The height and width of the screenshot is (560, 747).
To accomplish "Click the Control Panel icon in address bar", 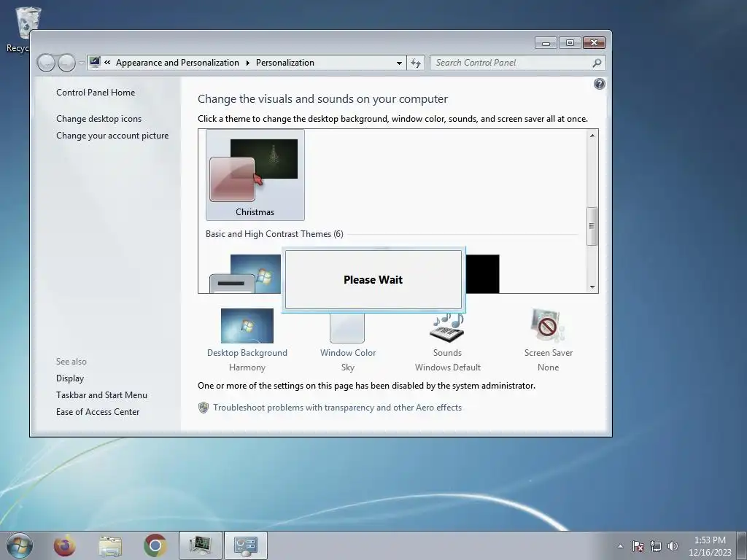I will click(95, 63).
